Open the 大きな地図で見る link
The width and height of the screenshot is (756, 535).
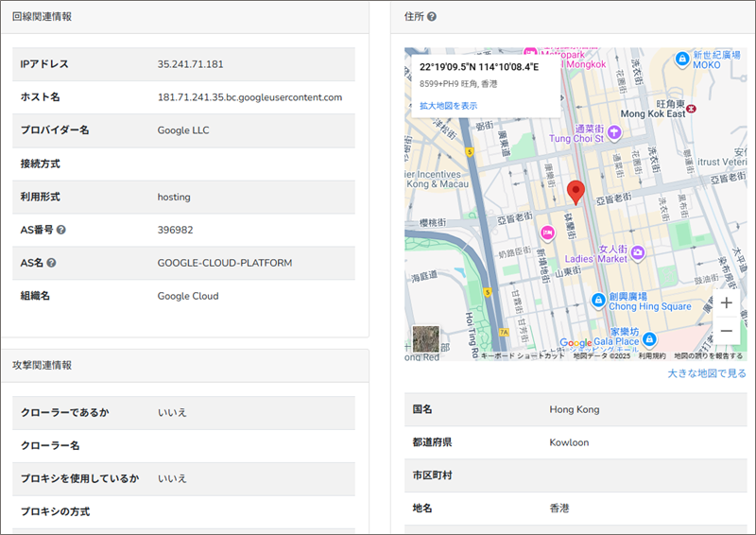tap(707, 373)
